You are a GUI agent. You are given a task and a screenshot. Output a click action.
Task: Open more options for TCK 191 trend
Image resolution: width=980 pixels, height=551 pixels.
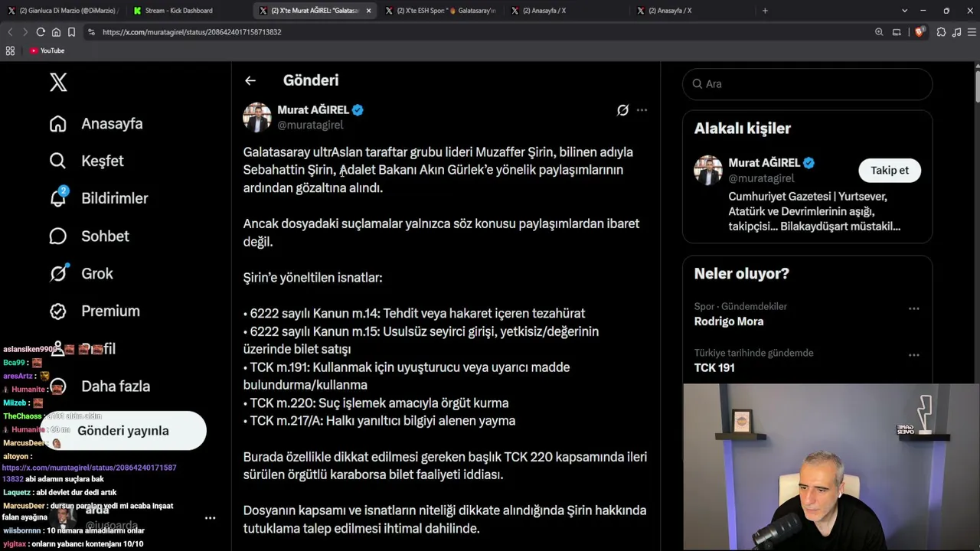click(913, 355)
